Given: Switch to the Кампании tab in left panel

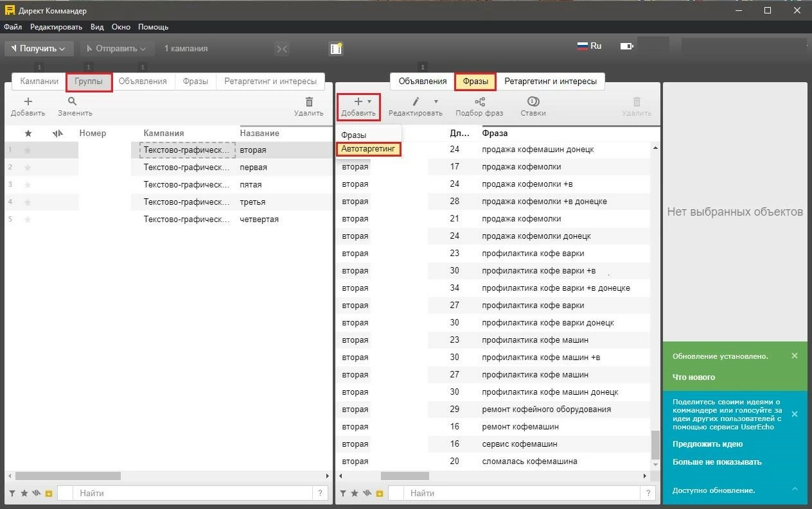Looking at the screenshot, I should (39, 82).
